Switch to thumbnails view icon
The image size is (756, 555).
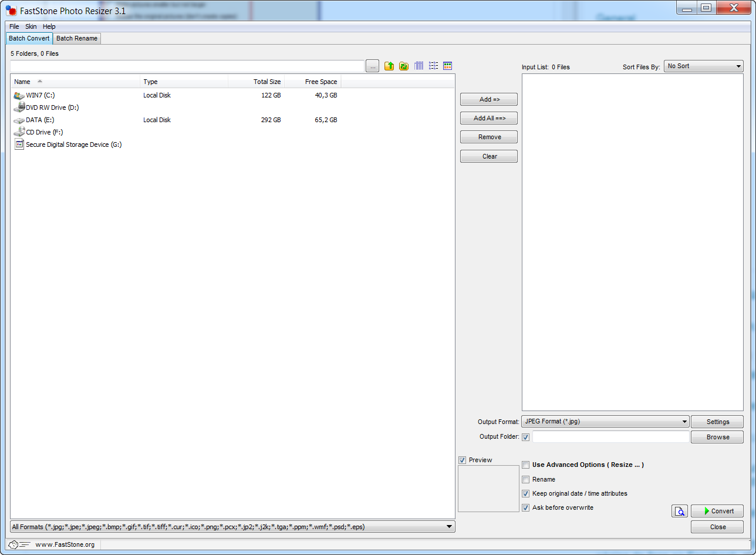(x=447, y=66)
